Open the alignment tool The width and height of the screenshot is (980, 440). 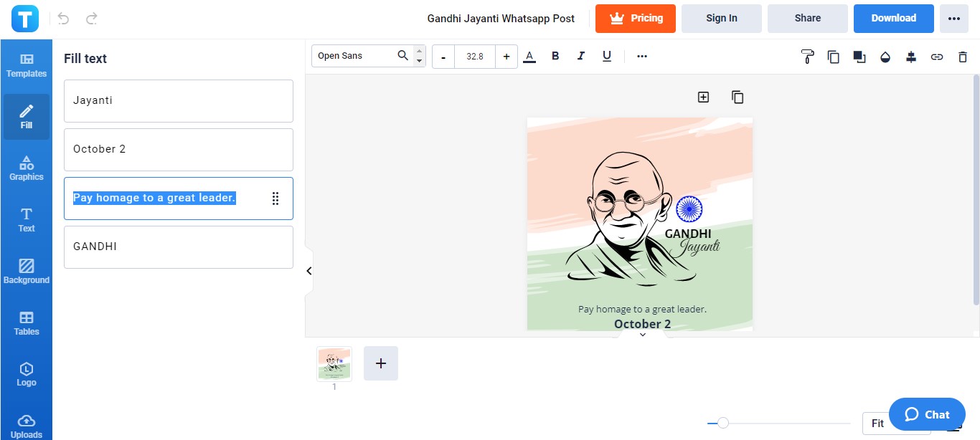[x=911, y=57]
